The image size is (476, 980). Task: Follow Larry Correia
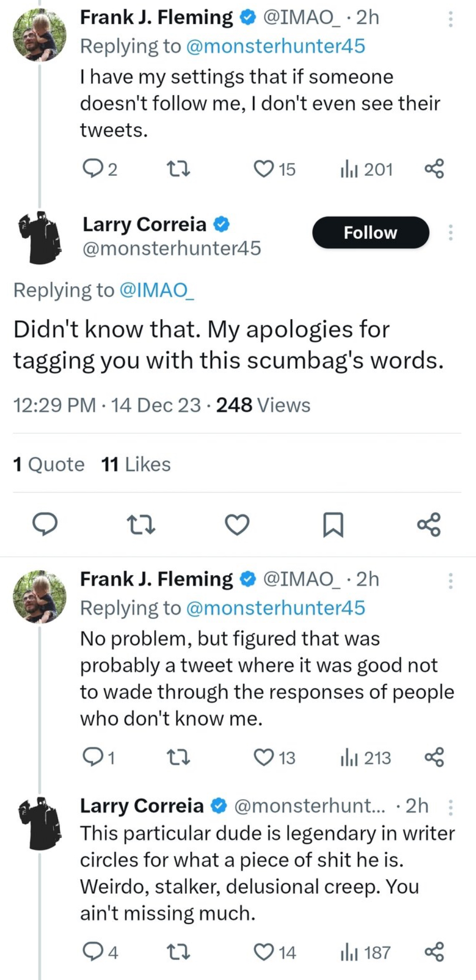click(x=371, y=233)
